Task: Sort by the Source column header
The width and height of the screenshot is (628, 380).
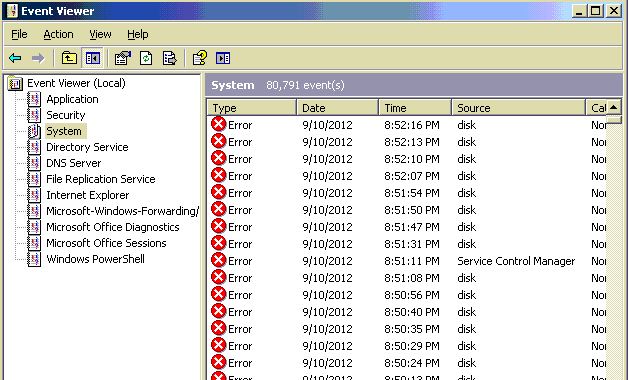Action: (519, 108)
